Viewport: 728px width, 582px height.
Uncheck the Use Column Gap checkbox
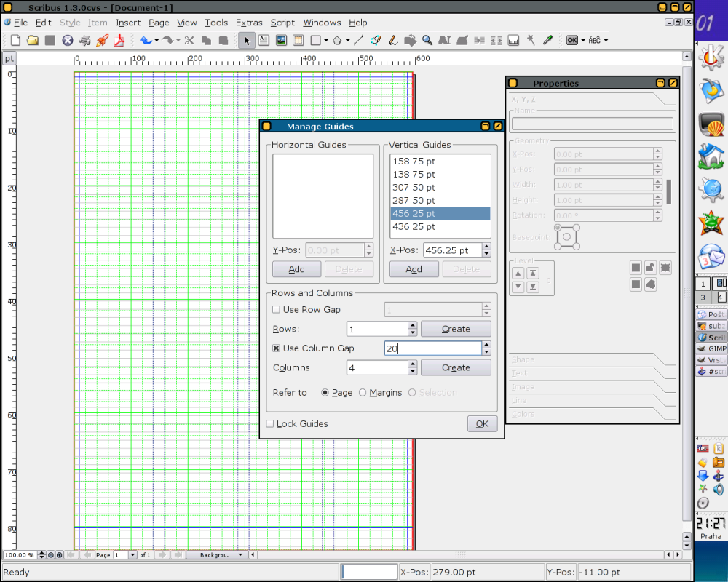(276, 348)
